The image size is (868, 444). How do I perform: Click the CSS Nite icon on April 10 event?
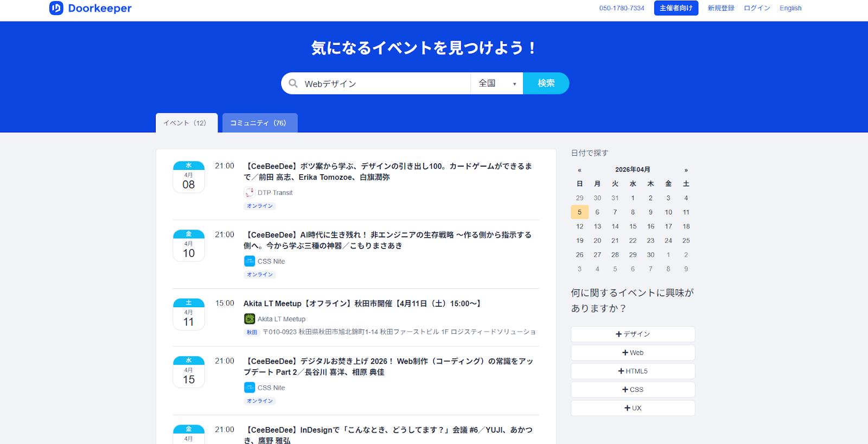click(x=249, y=261)
